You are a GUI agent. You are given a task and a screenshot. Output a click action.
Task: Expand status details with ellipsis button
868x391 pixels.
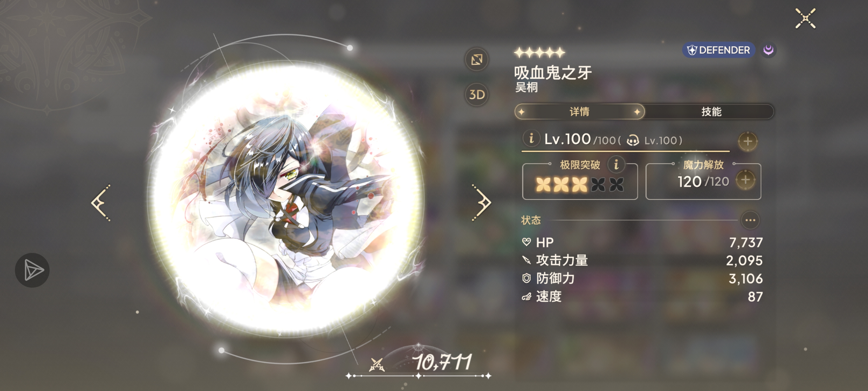(750, 220)
